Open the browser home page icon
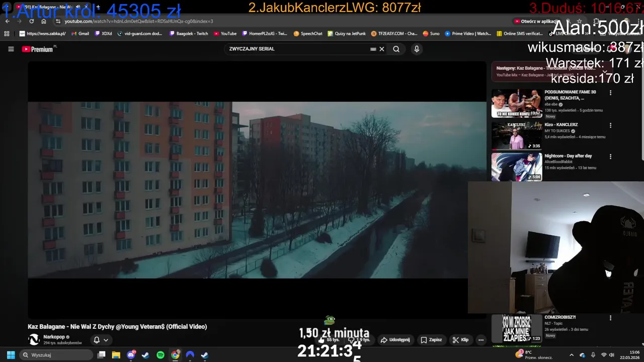The image size is (644, 362). click(44, 21)
